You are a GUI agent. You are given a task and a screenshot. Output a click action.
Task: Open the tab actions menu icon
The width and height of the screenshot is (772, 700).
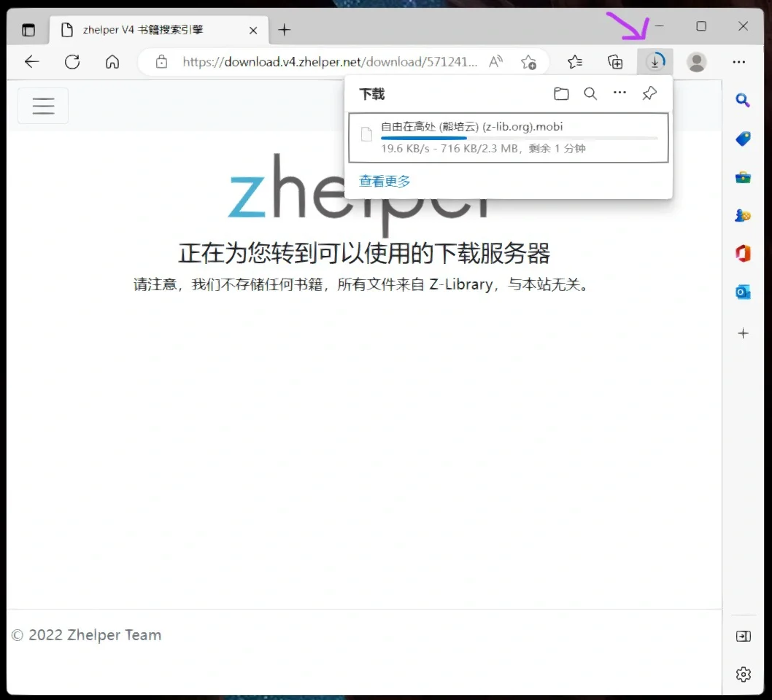click(x=28, y=30)
